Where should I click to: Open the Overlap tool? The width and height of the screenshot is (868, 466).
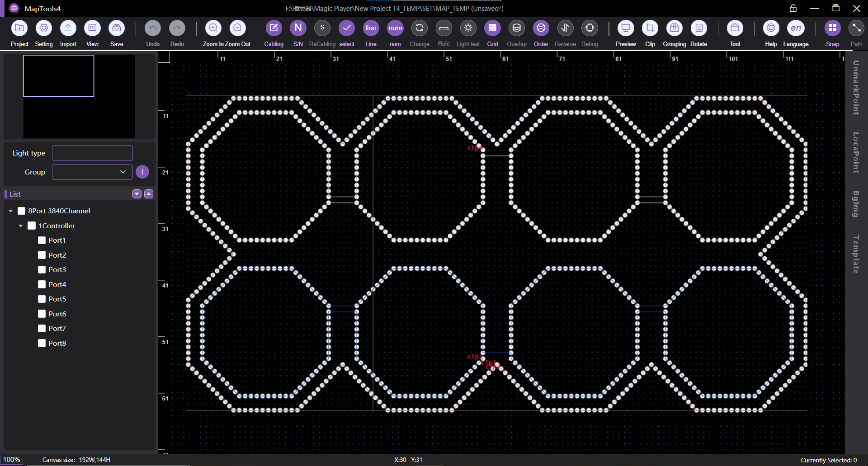[x=517, y=28]
